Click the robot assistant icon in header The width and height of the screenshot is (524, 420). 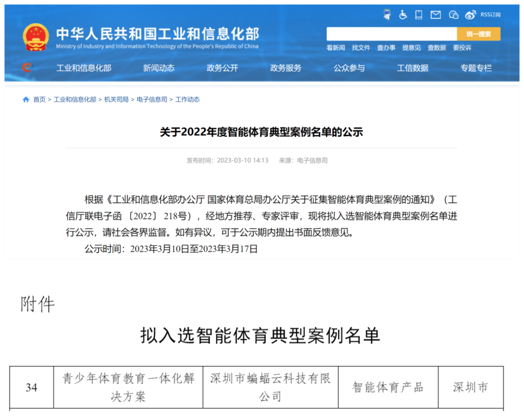pos(387,15)
